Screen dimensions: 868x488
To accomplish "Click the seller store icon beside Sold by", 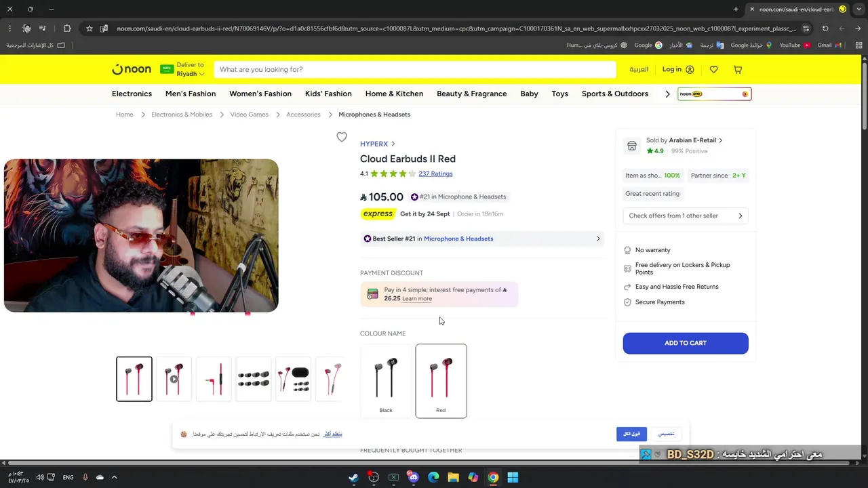I will 632,146.
